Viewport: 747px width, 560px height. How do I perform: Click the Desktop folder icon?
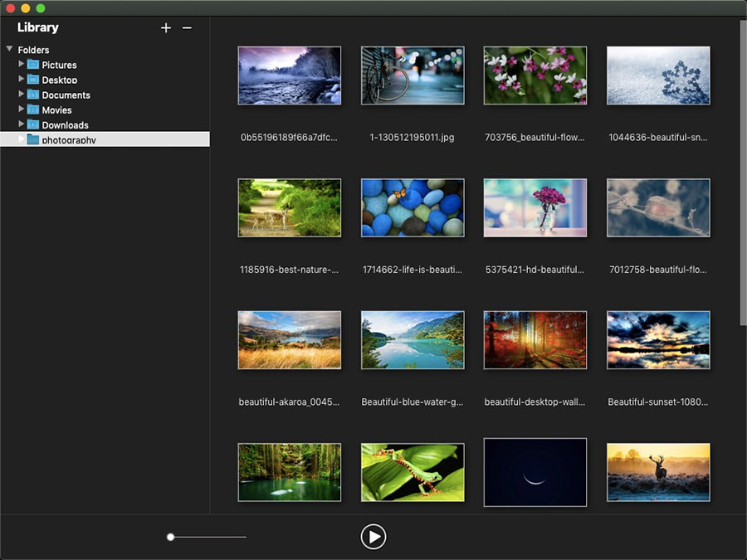coord(33,80)
